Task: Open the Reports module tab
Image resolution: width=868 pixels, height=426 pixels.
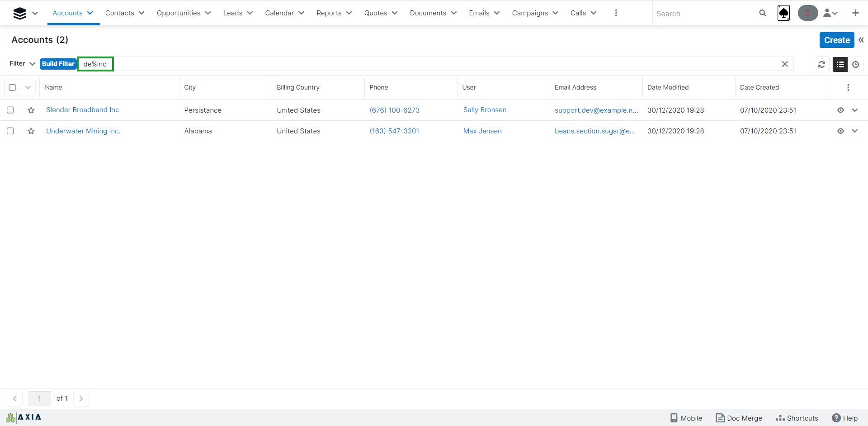Action: point(329,13)
